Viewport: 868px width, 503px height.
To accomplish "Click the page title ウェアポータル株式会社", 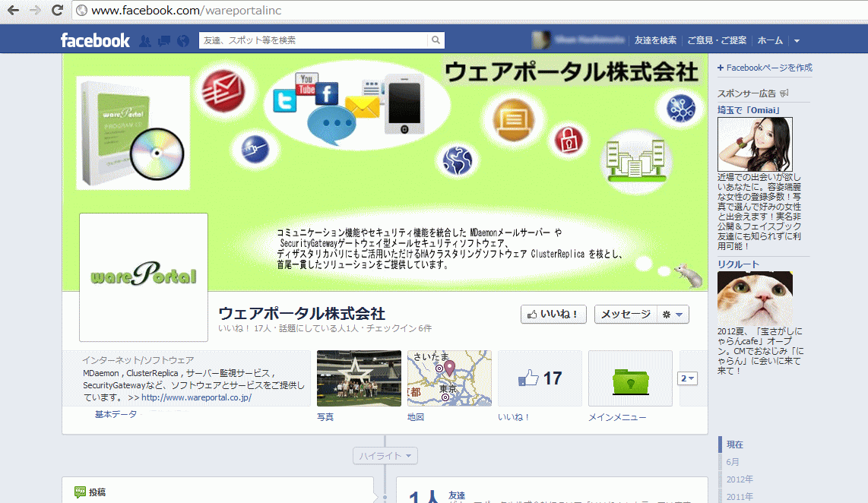I will 302,313.
